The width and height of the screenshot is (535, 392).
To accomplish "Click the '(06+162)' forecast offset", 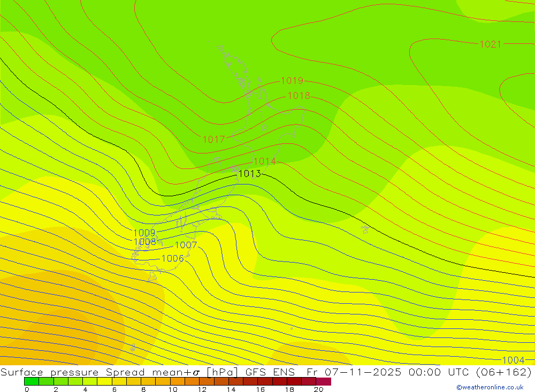I will pos(504,372).
